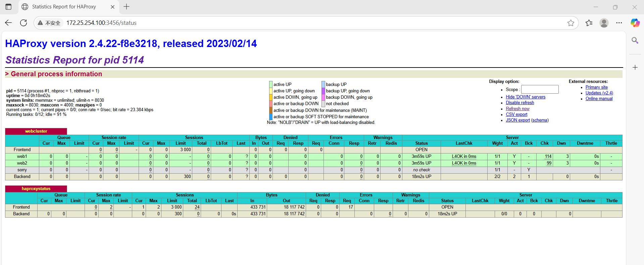Add this page to favorites

[571, 23]
